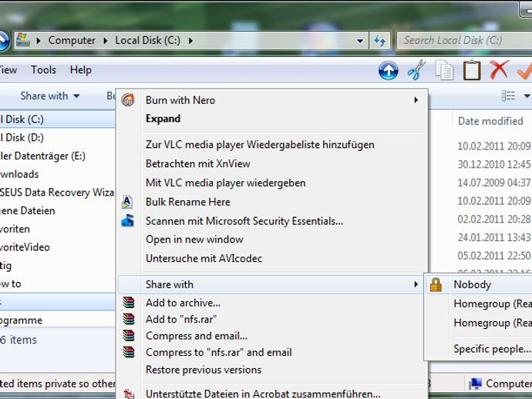Expand the view options dropdown arrow
Screen dimensions: 532x399
point(527,96)
